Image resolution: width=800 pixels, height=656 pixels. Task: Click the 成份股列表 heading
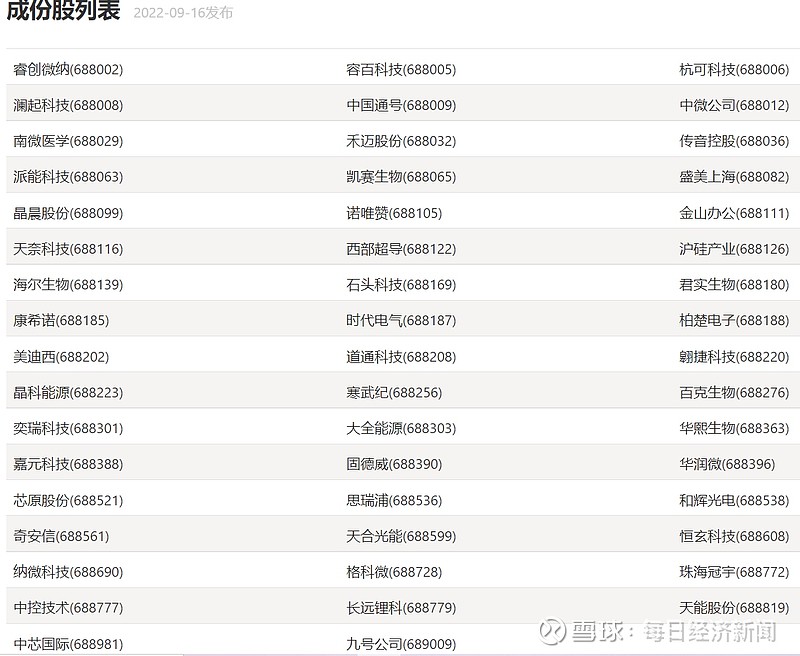point(63,10)
